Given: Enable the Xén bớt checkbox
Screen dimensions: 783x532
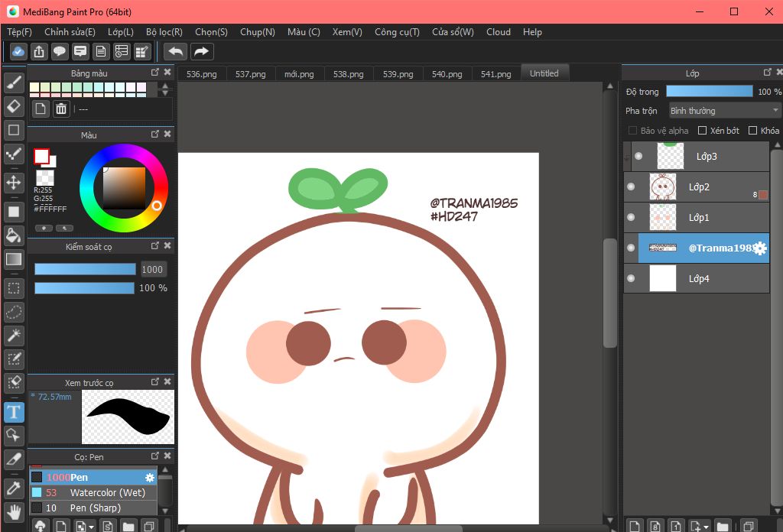Looking at the screenshot, I should click(703, 131).
